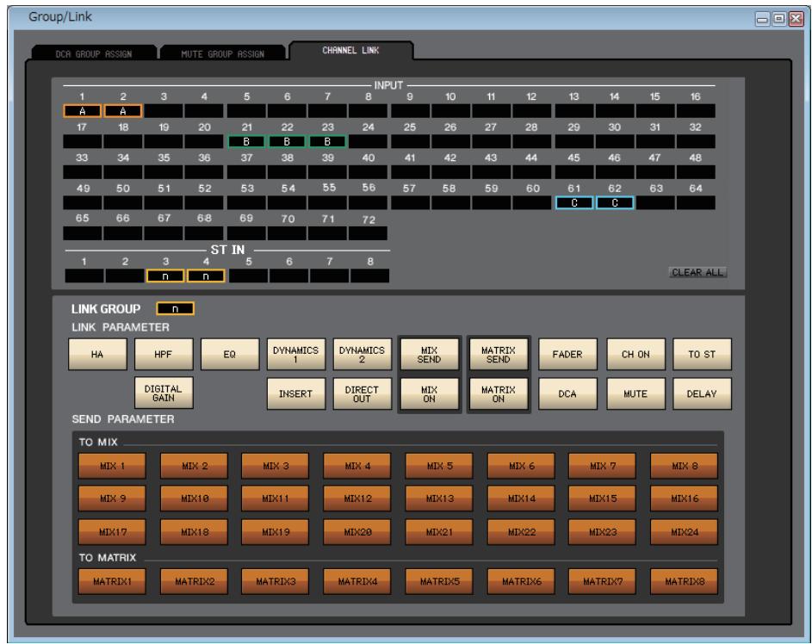Viewport: 812px width, 644px height.
Task: Click the MIX16 send button
Action: [684, 498]
